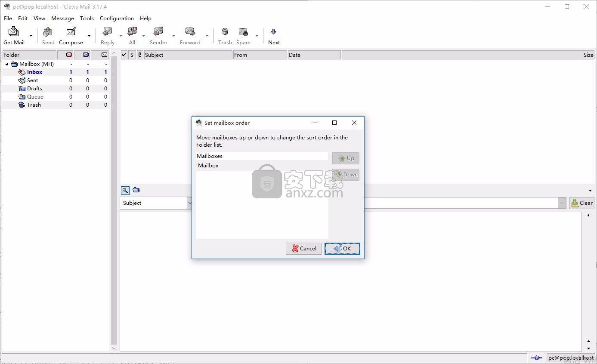
Task: Clear the quick search field
Action: click(582, 203)
